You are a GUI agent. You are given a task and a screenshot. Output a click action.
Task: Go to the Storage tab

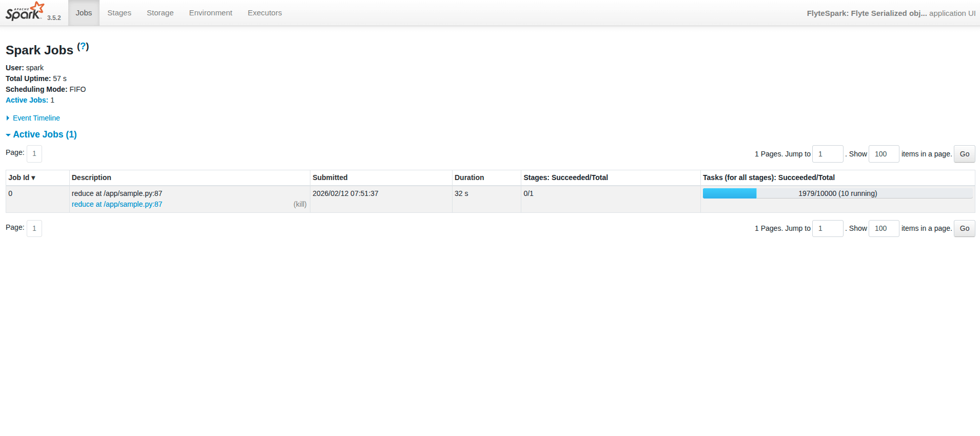160,13
